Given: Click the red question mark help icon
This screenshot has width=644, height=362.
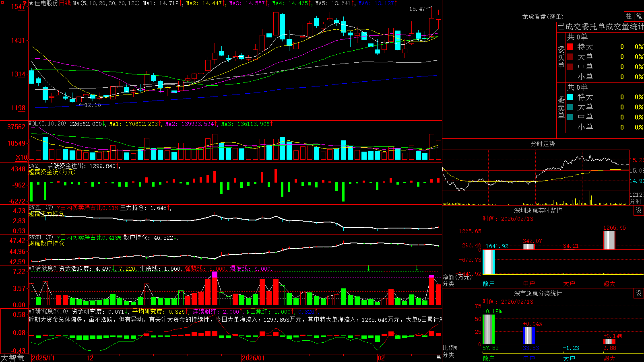Looking at the screenshot, I should coord(25,4).
